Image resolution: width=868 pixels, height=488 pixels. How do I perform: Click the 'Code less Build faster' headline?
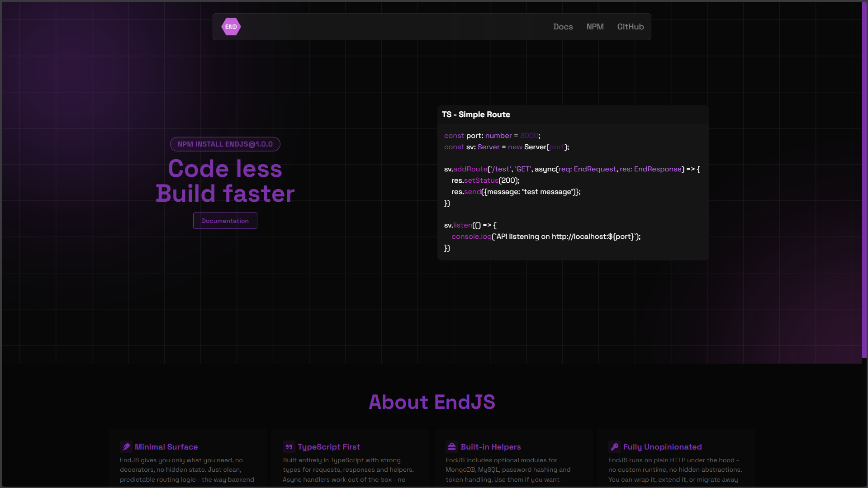[x=225, y=181]
